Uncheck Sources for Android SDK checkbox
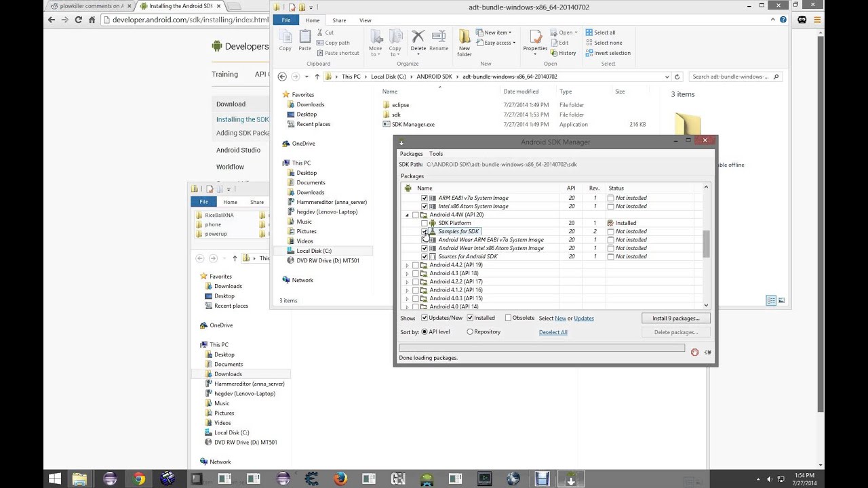868x488 pixels. click(425, 256)
